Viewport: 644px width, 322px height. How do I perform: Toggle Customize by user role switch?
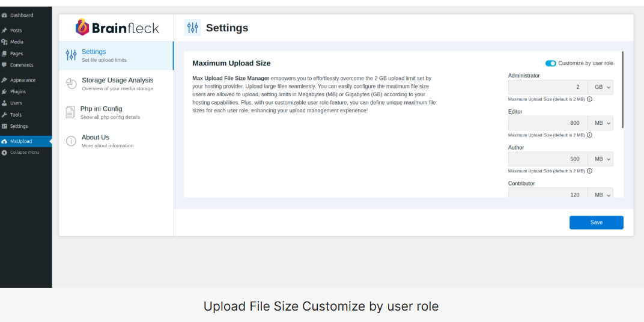coord(550,63)
